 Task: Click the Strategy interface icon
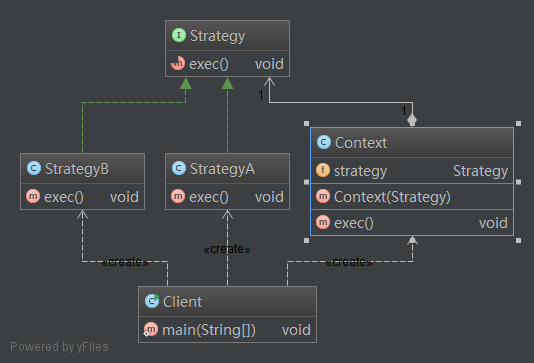(x=179, y=35)
